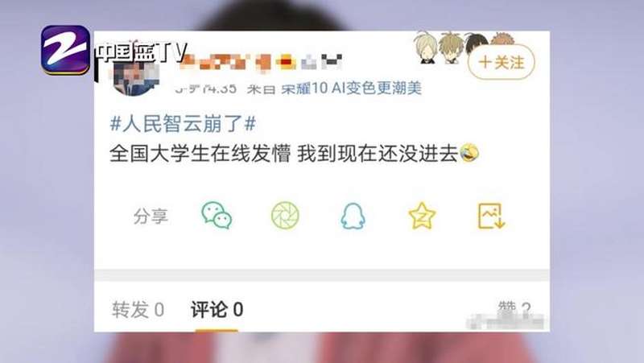Share to WeChat Moments shutter icon
644x363 pixels.
point(285,215)
